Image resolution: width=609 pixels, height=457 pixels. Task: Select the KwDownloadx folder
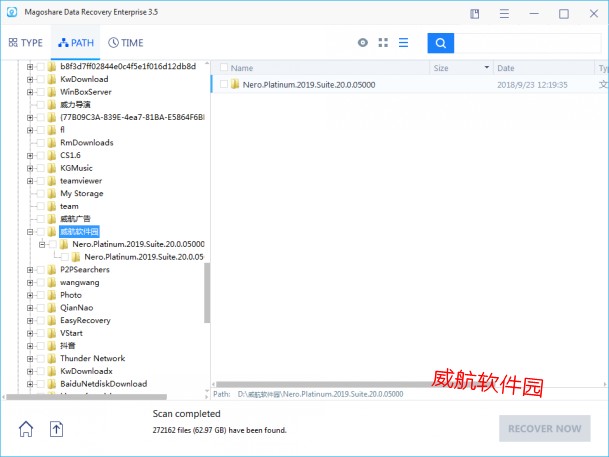click(x=86, y=371)
